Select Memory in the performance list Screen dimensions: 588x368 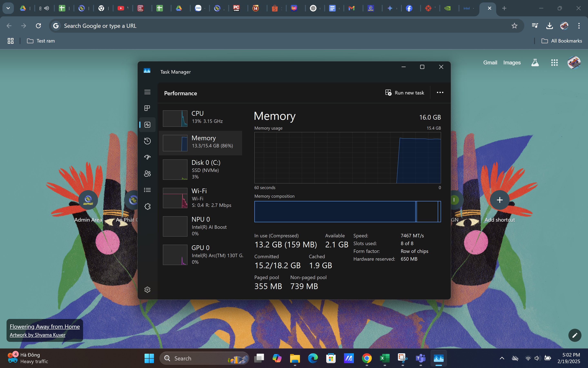(x=200, y=143)
